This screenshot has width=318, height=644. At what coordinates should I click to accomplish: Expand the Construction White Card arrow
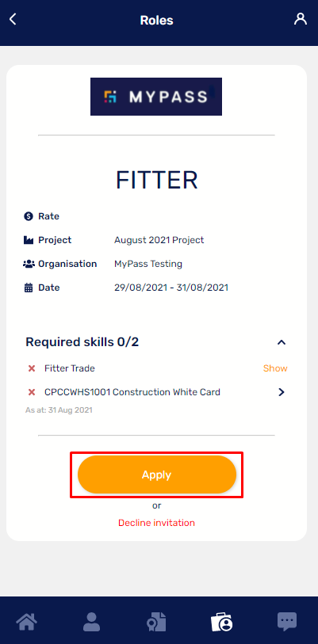(x=282, y=392)
